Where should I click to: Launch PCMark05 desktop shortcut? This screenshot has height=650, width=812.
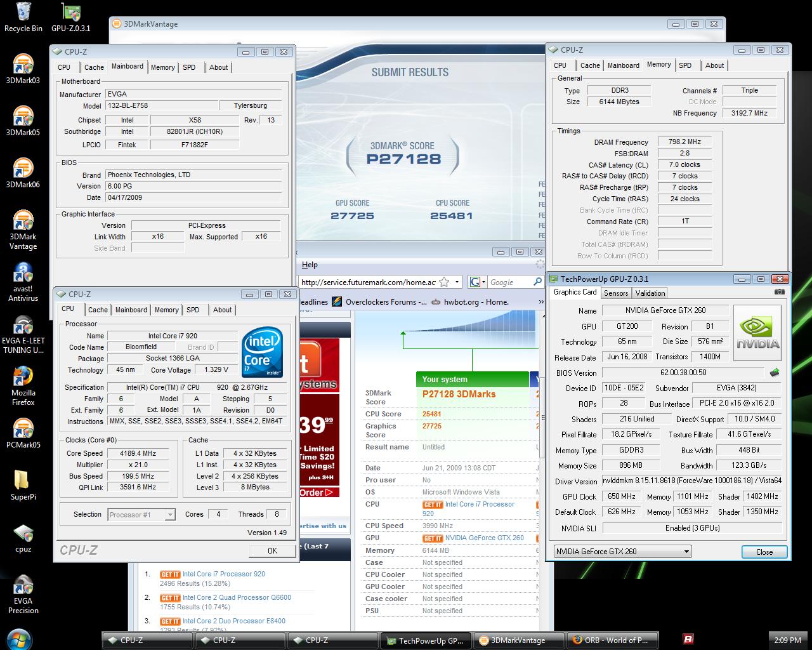pyautogui.click(x=23, y=433)
